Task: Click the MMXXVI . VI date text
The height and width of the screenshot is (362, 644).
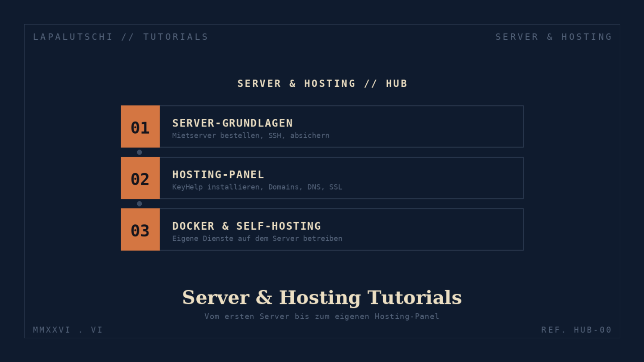Action: (68, 330)
